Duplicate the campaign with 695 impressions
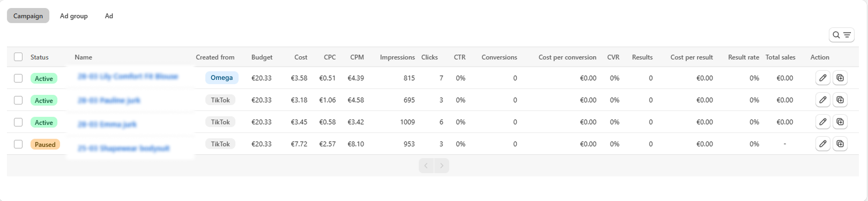This screenshot has width=868, height=201. click(x=840, y=100)
